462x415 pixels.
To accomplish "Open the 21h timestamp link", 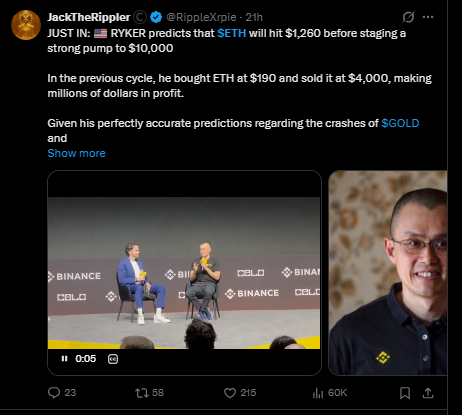I will [254, 17].
